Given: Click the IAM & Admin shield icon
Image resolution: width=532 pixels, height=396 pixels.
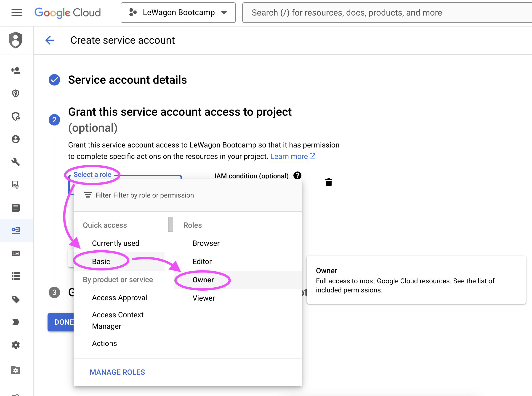Looking at the screenshot, I should (16, 40).
